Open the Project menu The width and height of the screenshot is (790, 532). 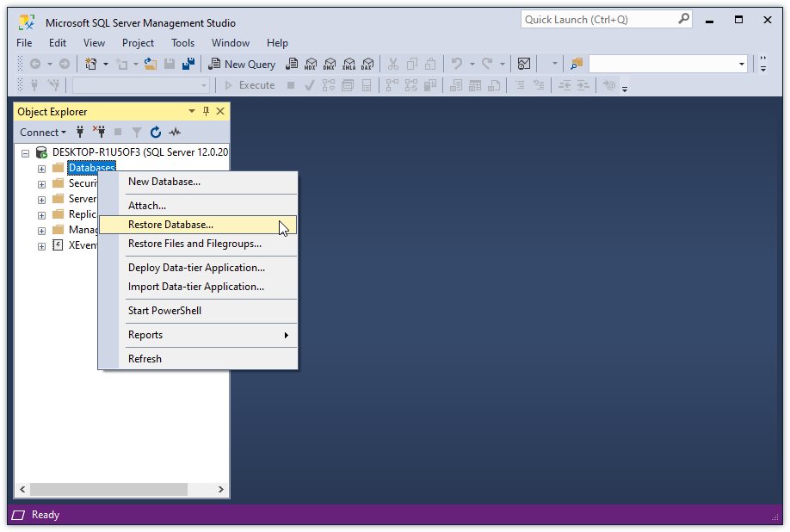point(138,43)
